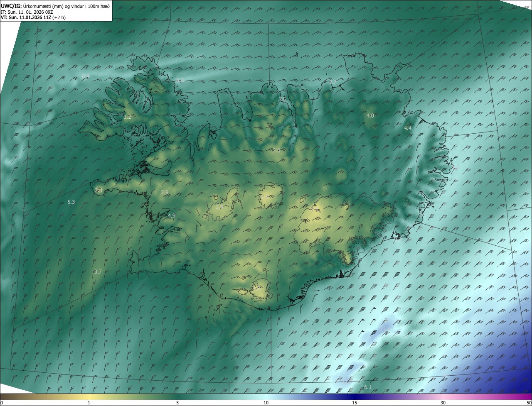
Task: Click the 'IT: Sun. 11. 01. 2026 09Z' line
Action: click(27, 12)
